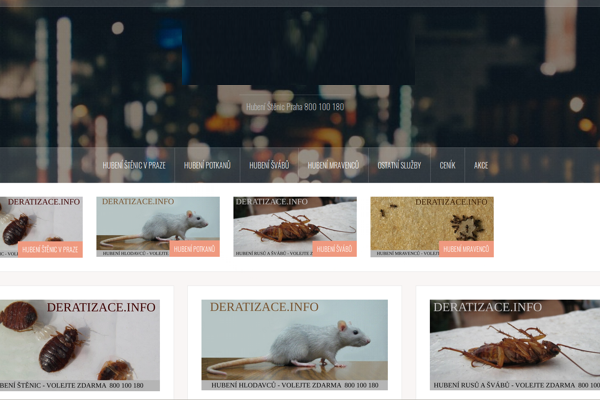The height and width of the screenshot is (400, 600).
Task: Open small bed bug thumbnail image
Action: click(41, 227)
